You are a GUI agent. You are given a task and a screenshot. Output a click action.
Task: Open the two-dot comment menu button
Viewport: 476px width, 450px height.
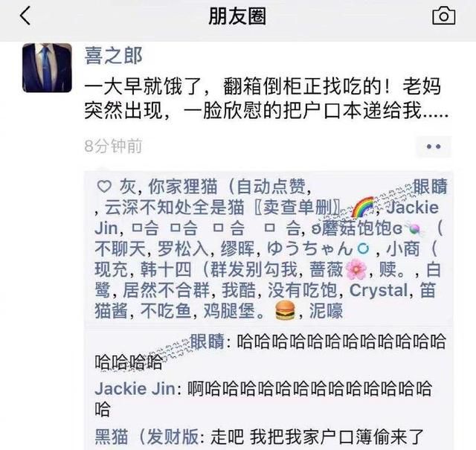coord(434,147)
